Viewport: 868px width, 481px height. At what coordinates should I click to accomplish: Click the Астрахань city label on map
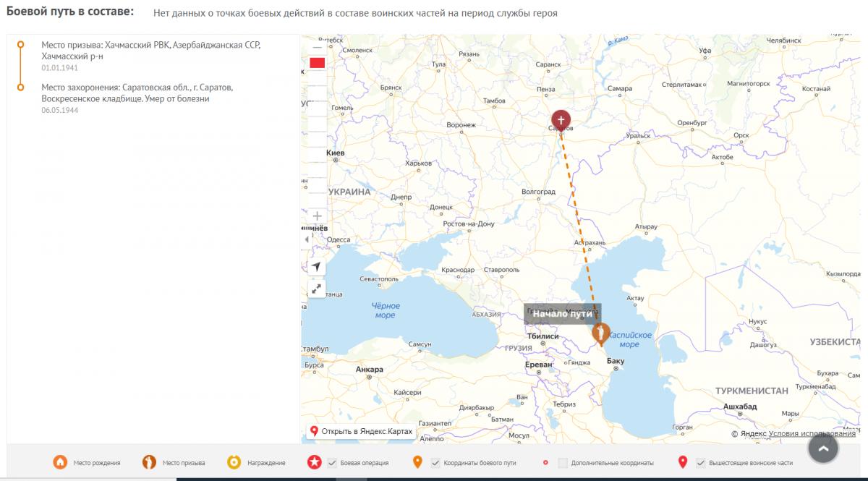tap(590, 242)
